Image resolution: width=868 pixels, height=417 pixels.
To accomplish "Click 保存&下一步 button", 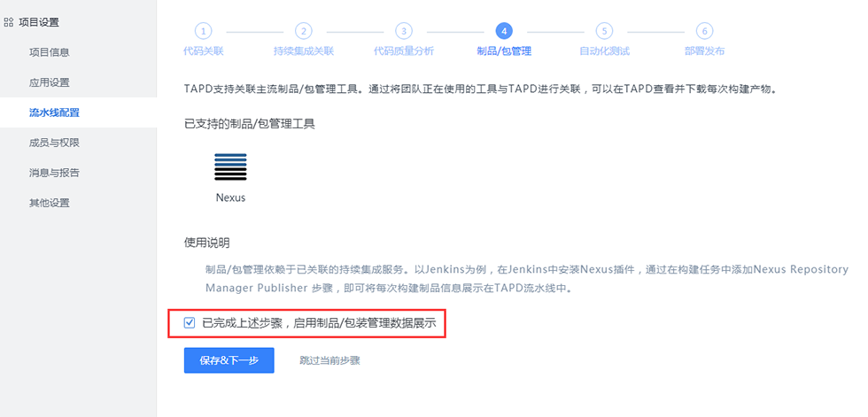I will click(x=229, y=360).
